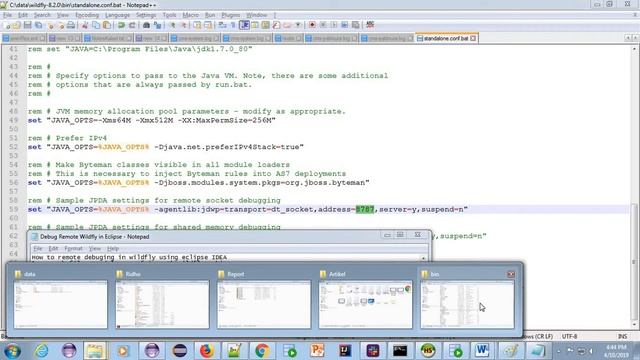Click the Open file toolbar icon
Screen dimensions: 640x360
(x=16, y=25)
